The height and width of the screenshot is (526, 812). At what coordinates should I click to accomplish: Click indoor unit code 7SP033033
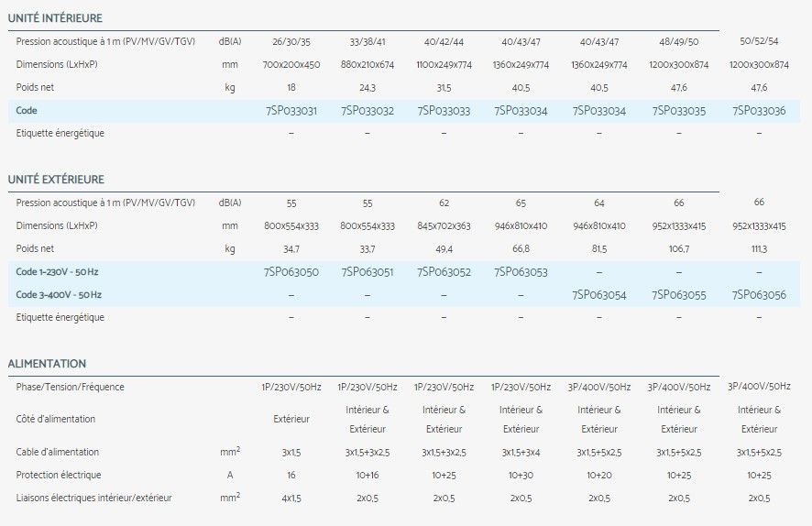[x=444, y=111]
